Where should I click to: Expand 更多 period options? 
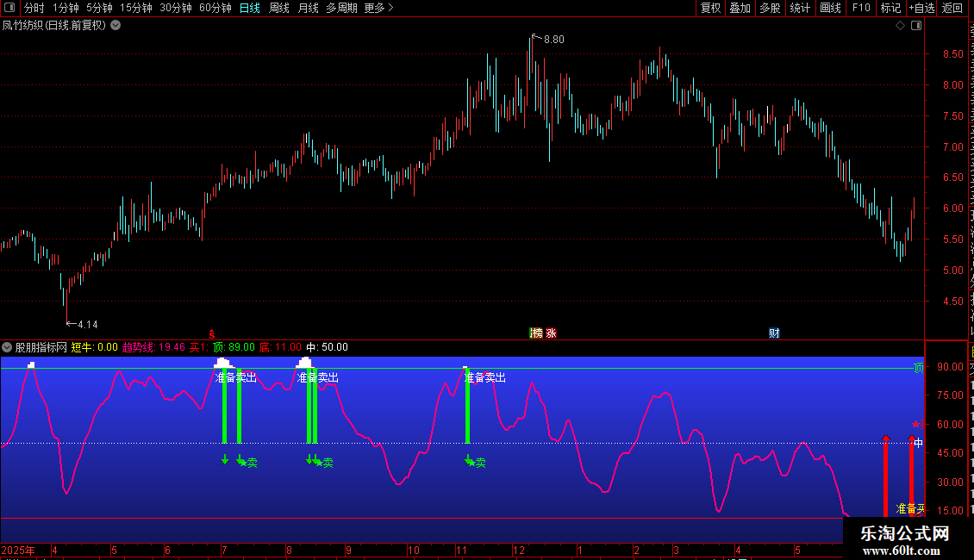(378, 8)
